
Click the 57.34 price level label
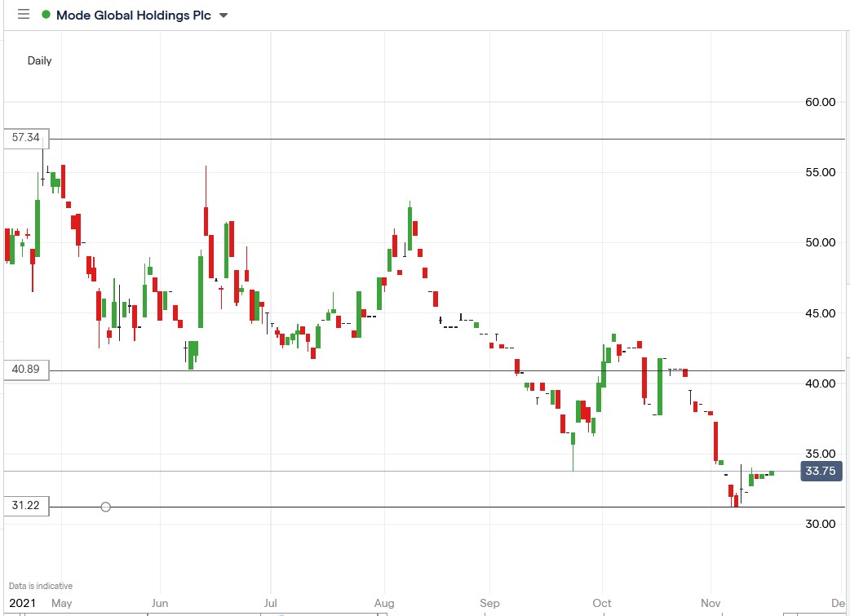point(25,138)
